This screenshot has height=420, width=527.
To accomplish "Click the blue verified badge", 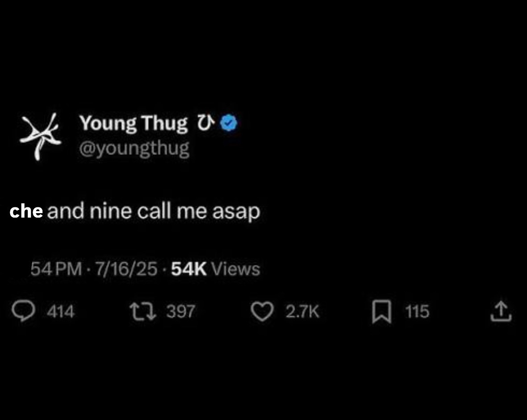I will (x=229, y=123).
